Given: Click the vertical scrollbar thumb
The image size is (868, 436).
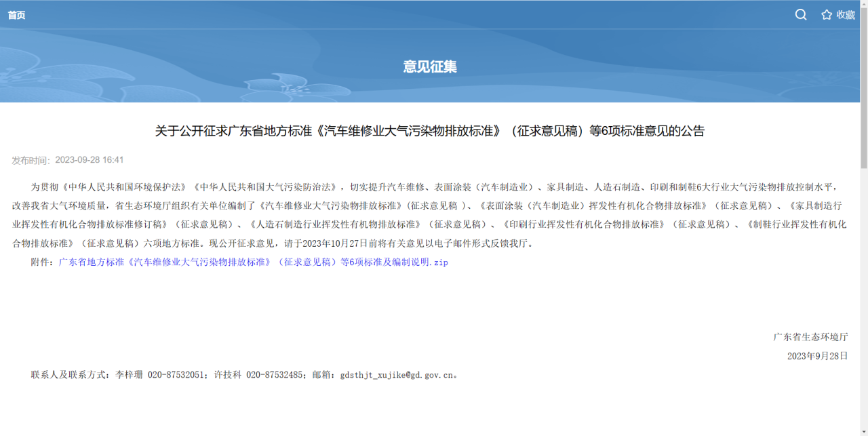Looking at the screenshot, I should click(863, 88).
